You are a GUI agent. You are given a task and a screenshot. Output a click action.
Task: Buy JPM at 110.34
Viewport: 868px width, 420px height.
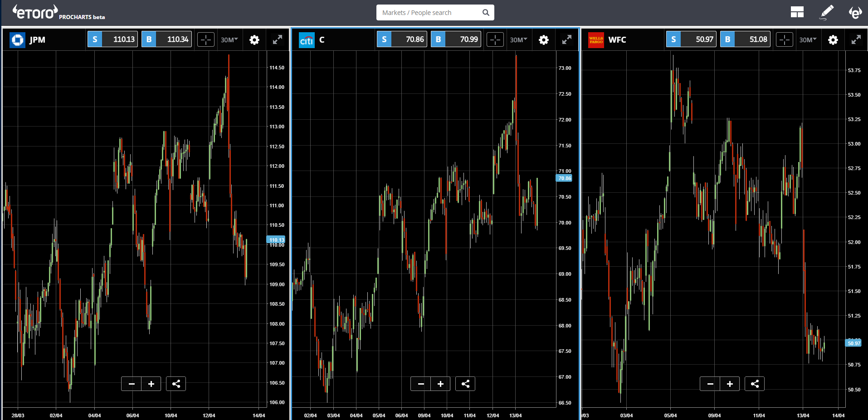[166, 39]
